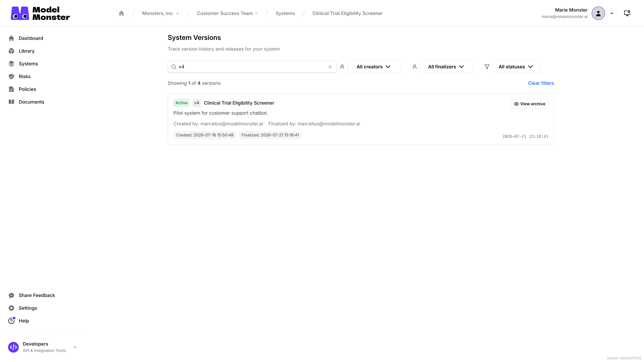Open the Monsters, Inc. organization dropdown
Viewport: 644px width, 362px height.
[161, 13]
